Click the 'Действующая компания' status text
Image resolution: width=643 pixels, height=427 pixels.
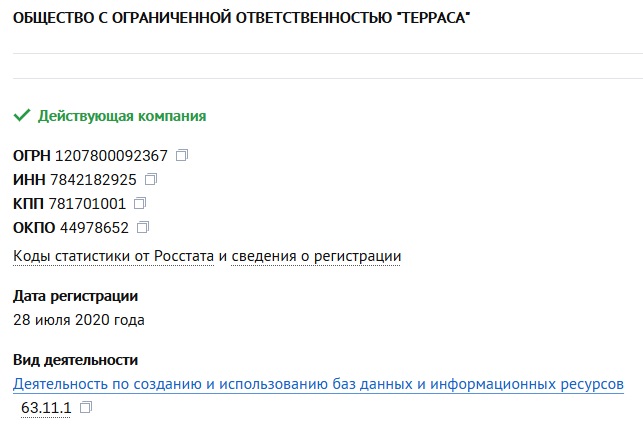(x=122, y=116)
